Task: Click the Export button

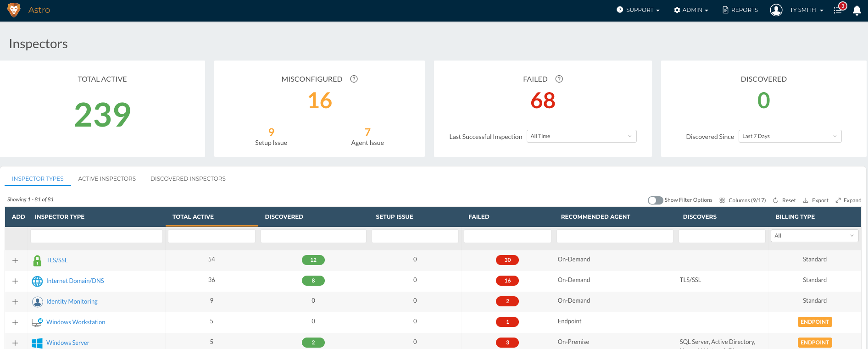Action: coord(815,200)
